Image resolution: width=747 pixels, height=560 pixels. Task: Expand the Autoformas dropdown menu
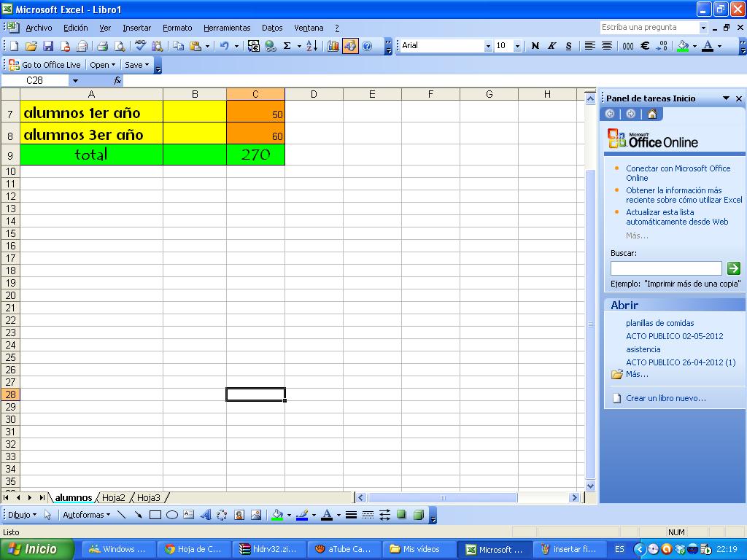pyautogui.click(x=86, y=515)
